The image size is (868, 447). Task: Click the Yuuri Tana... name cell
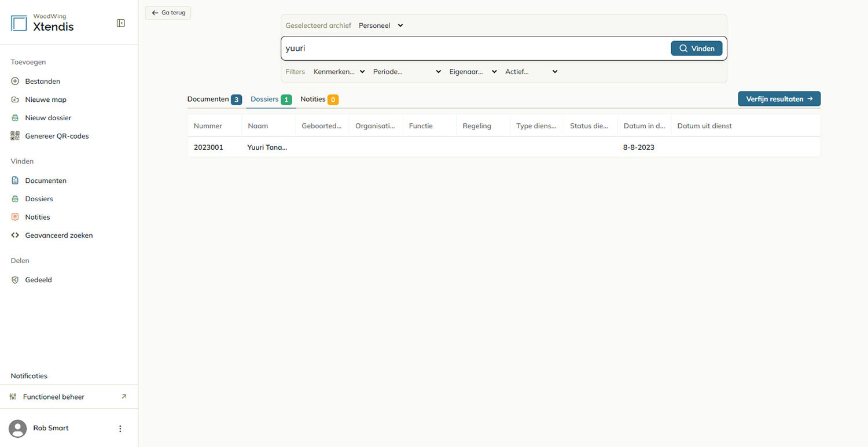tap(267, 147)
